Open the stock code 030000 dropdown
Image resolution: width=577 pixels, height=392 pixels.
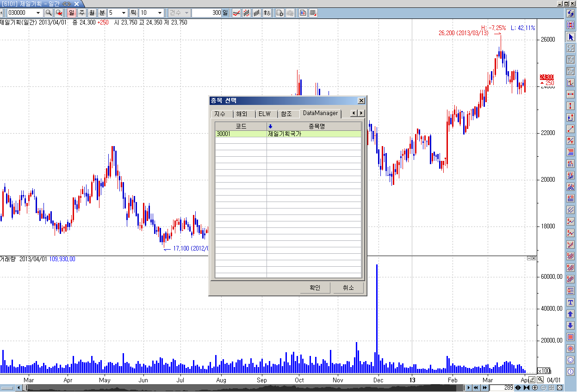pyautogui.click(x=38, y=13)
